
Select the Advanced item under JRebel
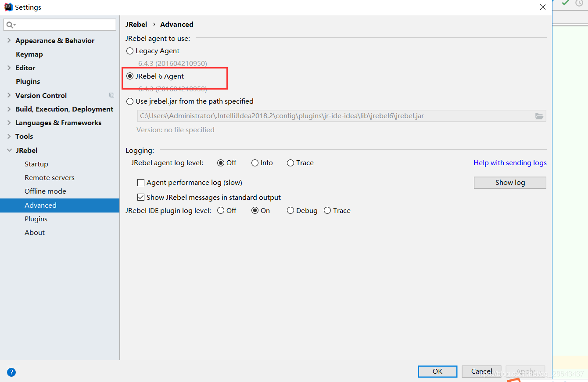pos(60,205)
